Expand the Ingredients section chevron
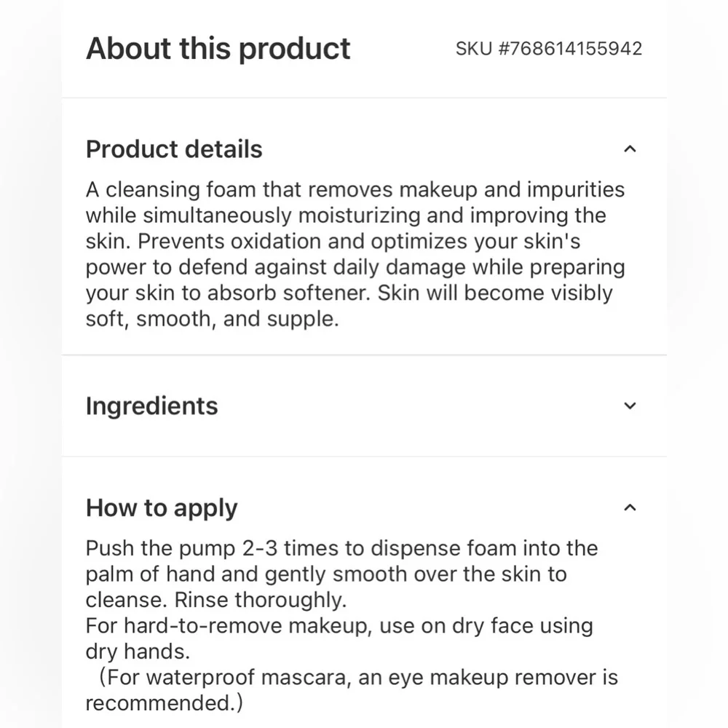The height and width of the screenshot is (728, 728). click(x=630, y=406)
